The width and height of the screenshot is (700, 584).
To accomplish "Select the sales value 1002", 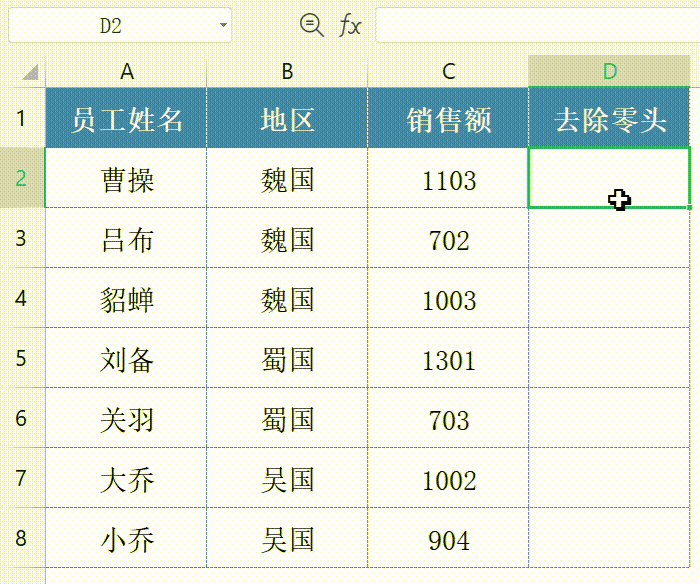I will click(x=448, y=478).
